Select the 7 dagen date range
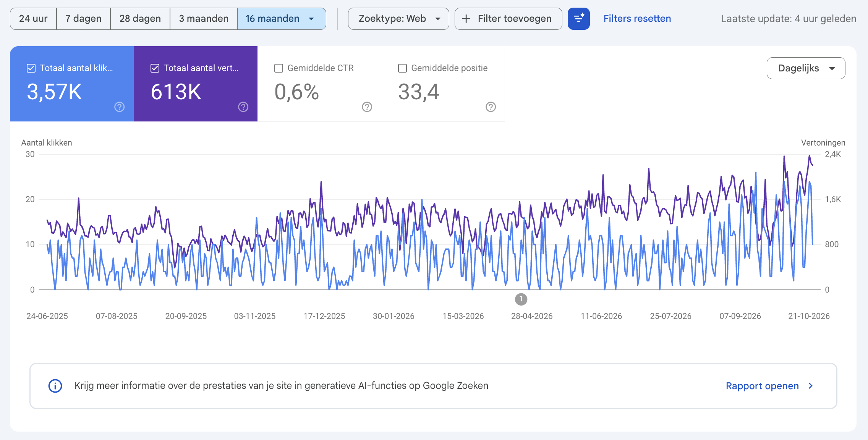The image size is (868, 440). [83, 19]
